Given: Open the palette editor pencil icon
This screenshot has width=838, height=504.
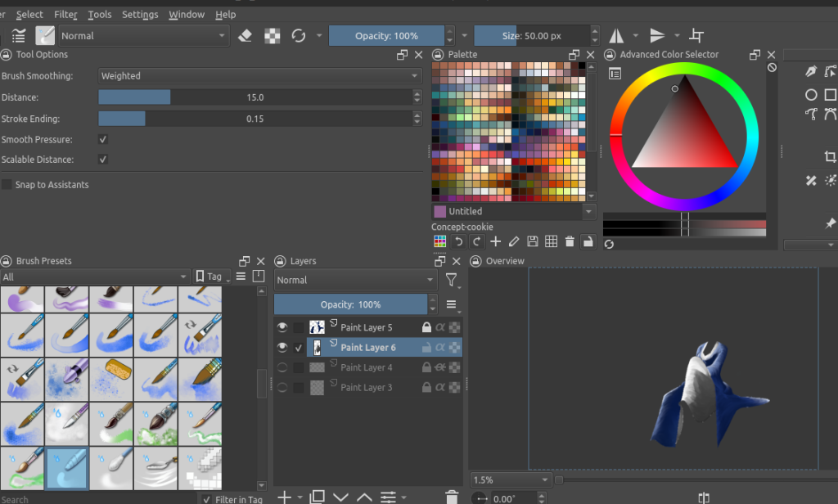Looking at the screenshot, I should 514,241.
